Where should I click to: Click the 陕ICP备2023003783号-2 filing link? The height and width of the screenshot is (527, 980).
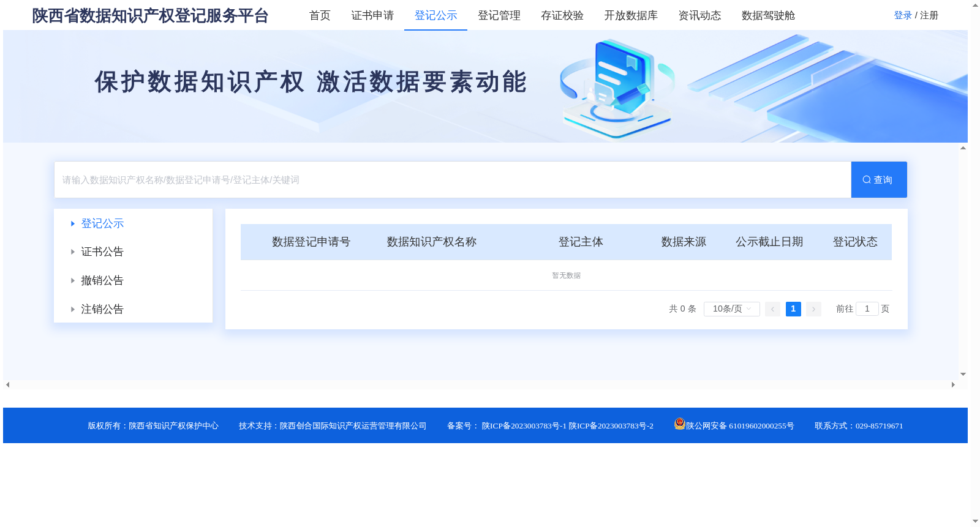click(611, 426)
